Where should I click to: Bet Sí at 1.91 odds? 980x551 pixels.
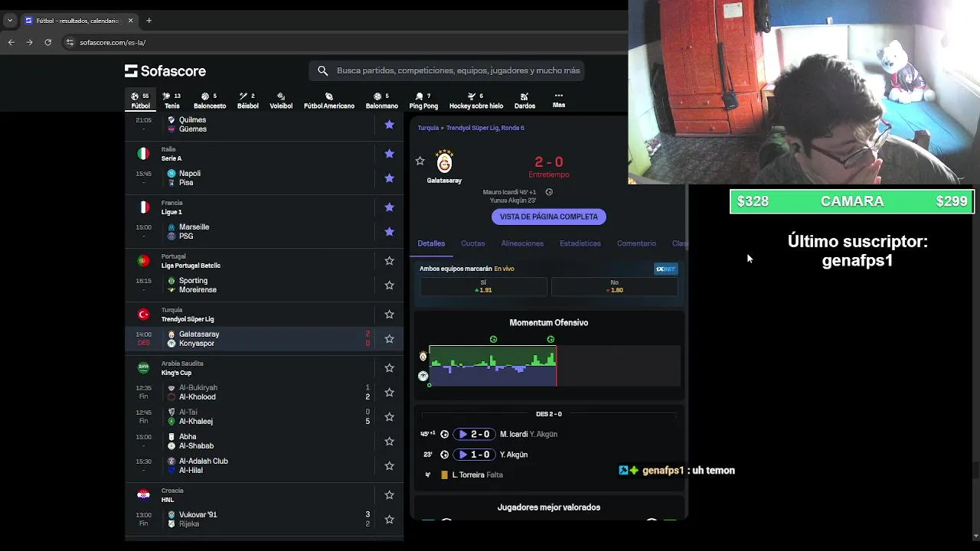click(x=483, y=286)
